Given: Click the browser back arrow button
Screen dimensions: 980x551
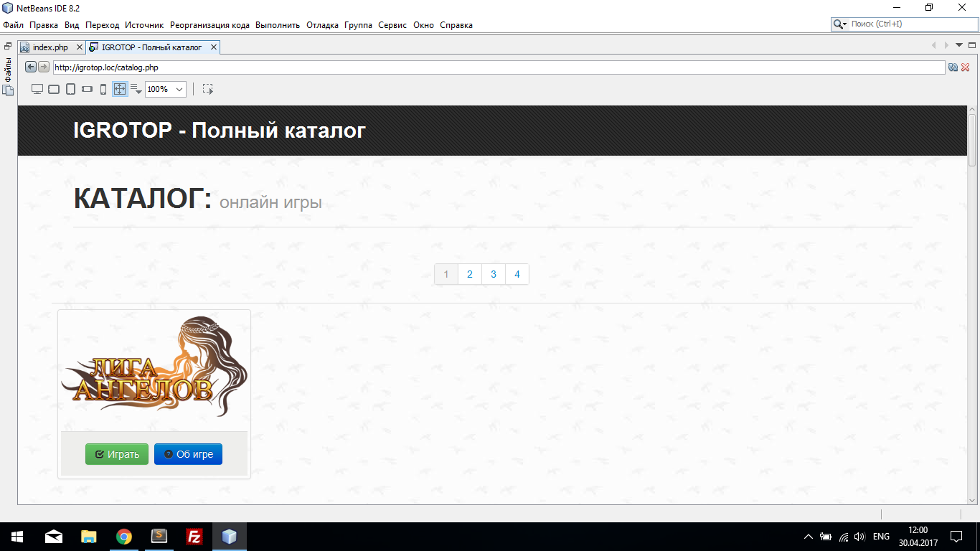Looking at the screenshot, I should tap(31, 67).
